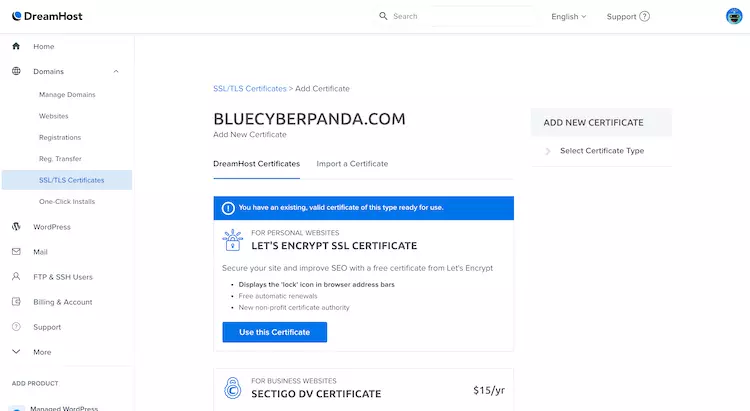Image resolution: width=750 pixels, height=411 pixels.
Task: Open FTP & SSH Users page
Action: click(63, 277)
